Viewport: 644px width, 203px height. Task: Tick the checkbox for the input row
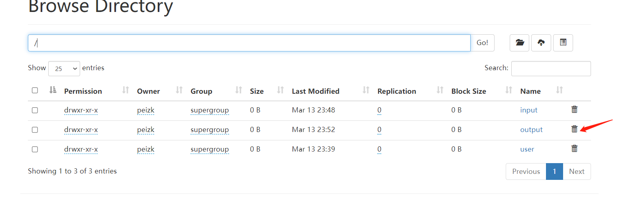pos(35,110)
